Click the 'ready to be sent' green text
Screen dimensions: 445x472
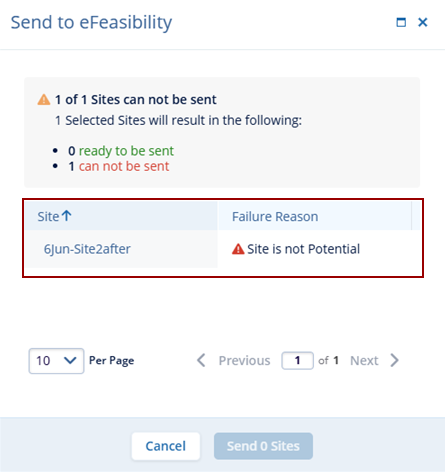[126, 151]
